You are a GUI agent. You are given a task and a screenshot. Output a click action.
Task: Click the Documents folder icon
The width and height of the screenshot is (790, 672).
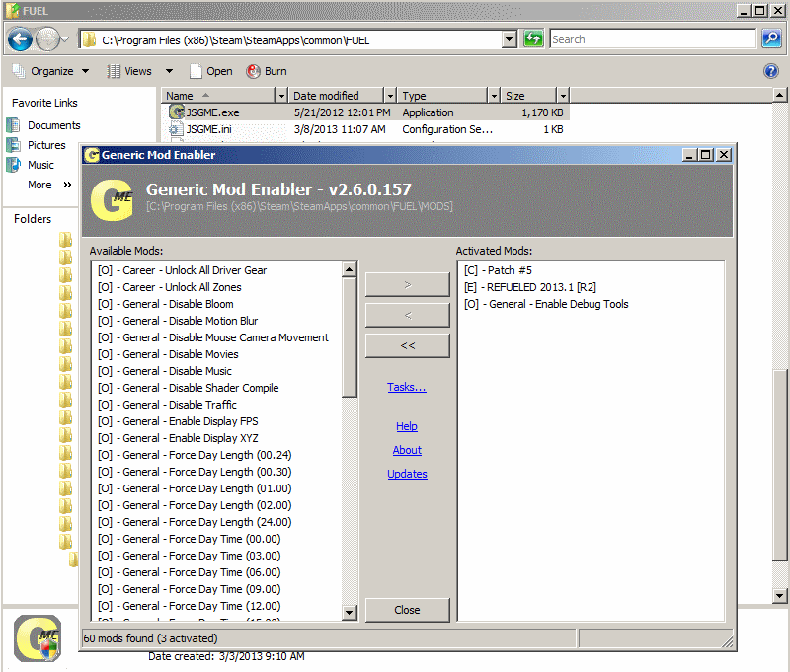13,125
